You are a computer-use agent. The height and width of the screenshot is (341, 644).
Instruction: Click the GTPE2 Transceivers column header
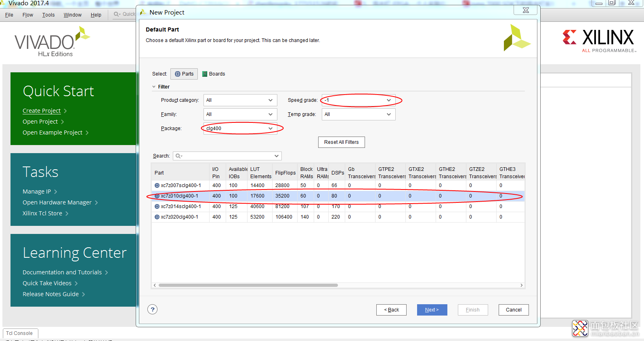pos(390,173)
